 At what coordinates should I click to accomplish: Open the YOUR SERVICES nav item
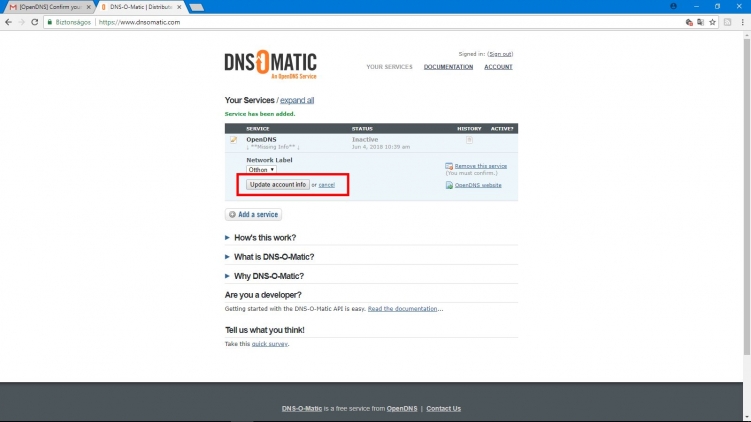click(389, 67)
